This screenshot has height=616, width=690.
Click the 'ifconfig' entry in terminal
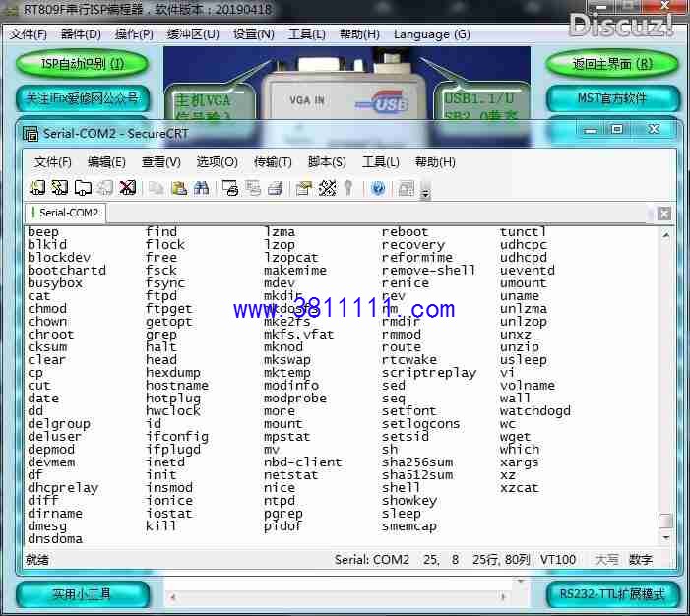point(177,437)
